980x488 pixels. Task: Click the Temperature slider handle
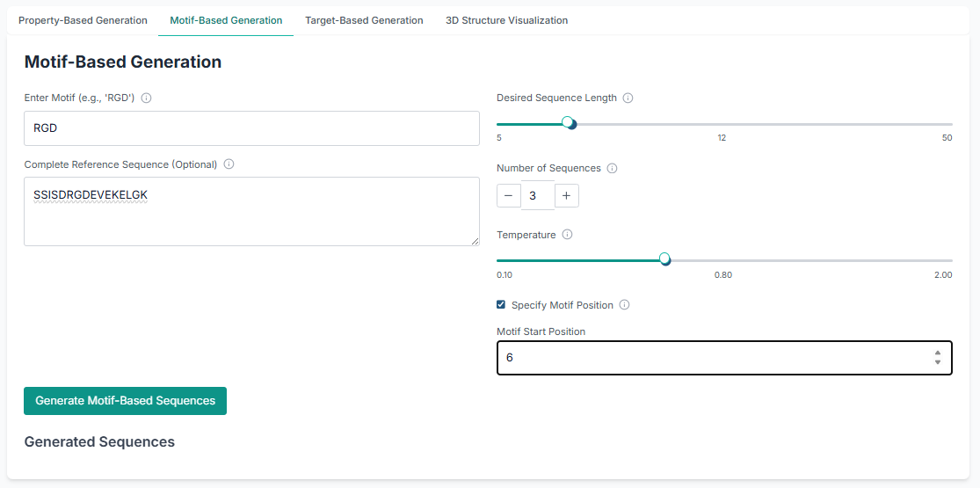tap(664, 259)
